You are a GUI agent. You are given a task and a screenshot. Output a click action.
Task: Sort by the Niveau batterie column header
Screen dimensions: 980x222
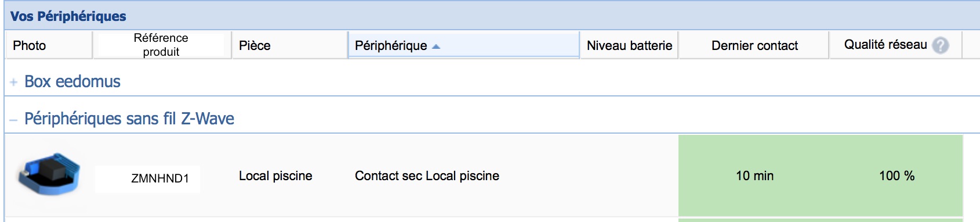coord(629,45)
